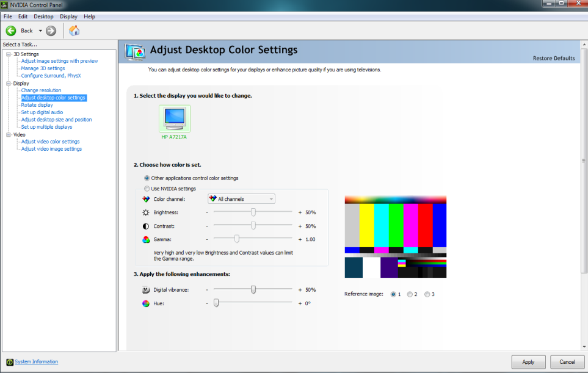Open Adjust video color settings

coord(50,142)
